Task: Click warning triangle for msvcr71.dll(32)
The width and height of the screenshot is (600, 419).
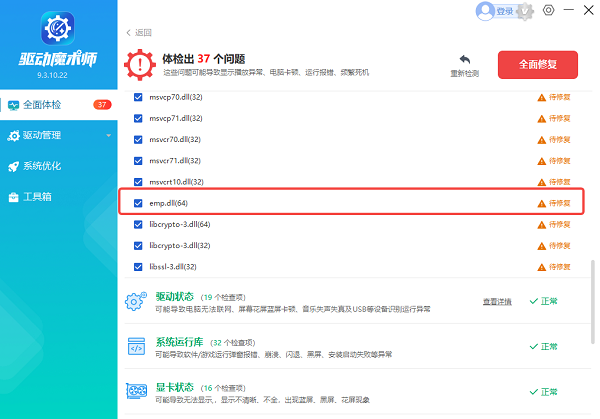Action: click(541, 161)
